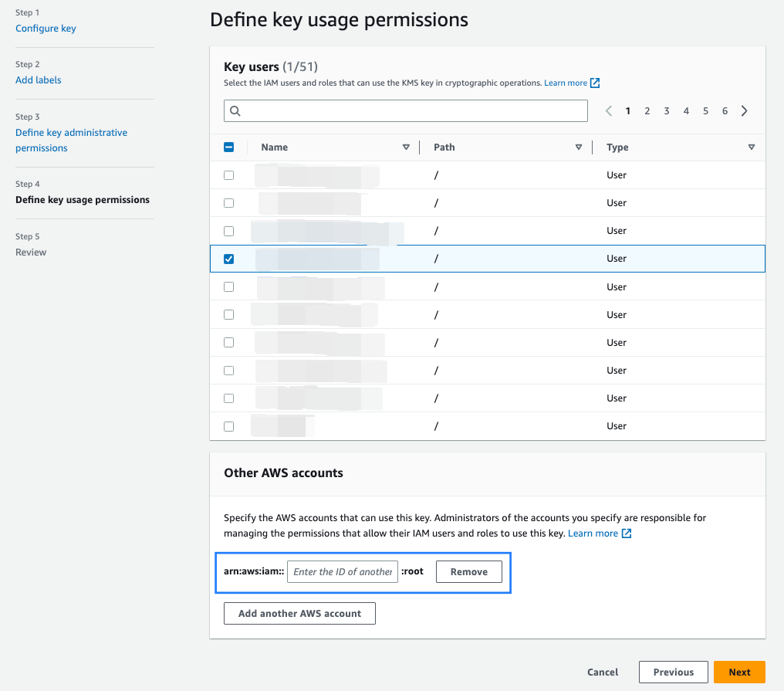
Task: Select the last user row checkbox
Action: tap(228, 426)
